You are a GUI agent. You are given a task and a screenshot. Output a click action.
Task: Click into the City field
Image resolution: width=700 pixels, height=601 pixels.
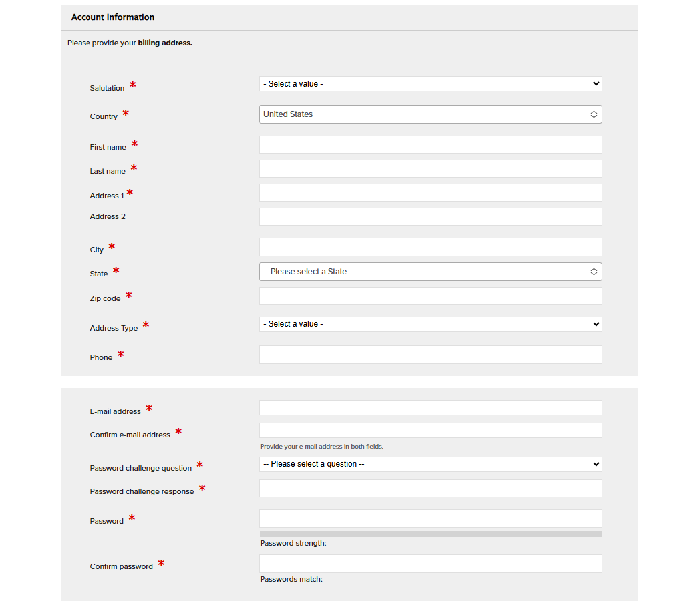(430, 247)
